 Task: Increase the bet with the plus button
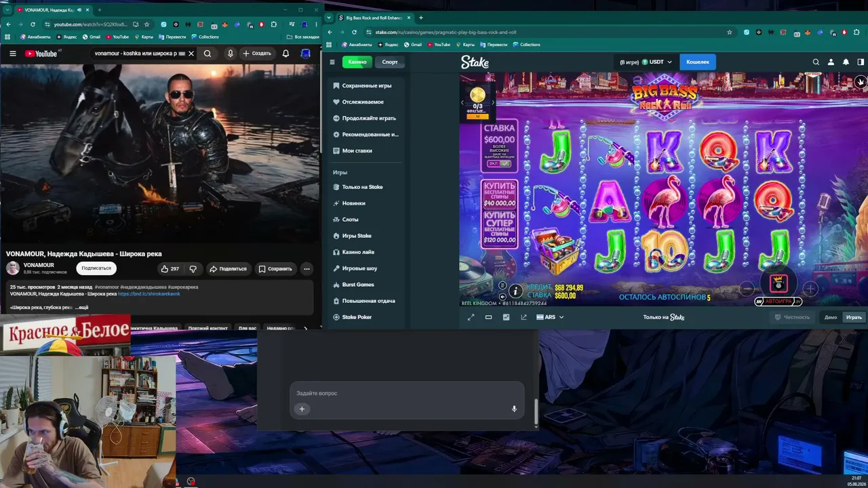[810, 289]
